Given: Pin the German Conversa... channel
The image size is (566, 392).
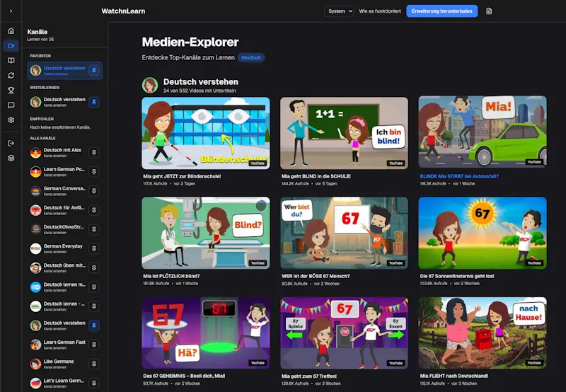Looking at the screenshot, I should click(x=94, y=190).
